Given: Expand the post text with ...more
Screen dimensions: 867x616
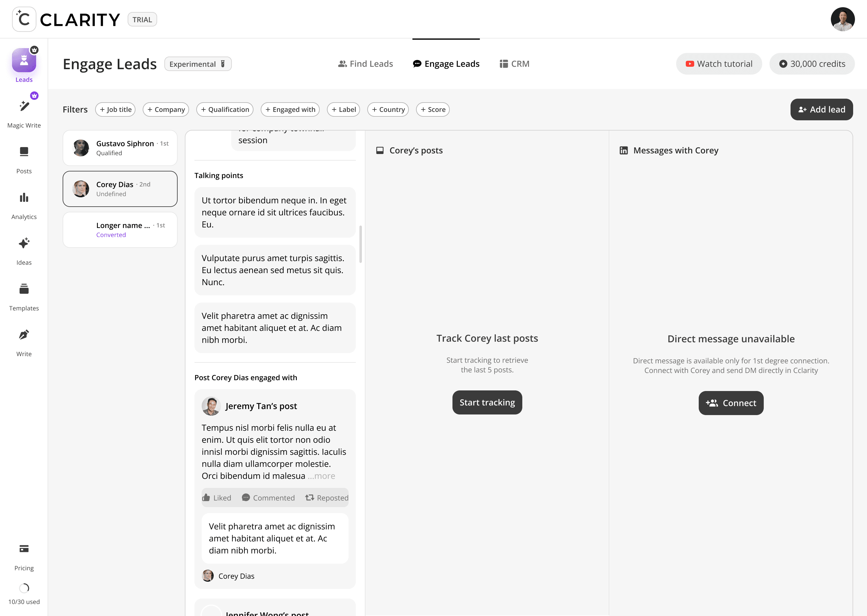Looking at the screenshot, I should [322, 476].
